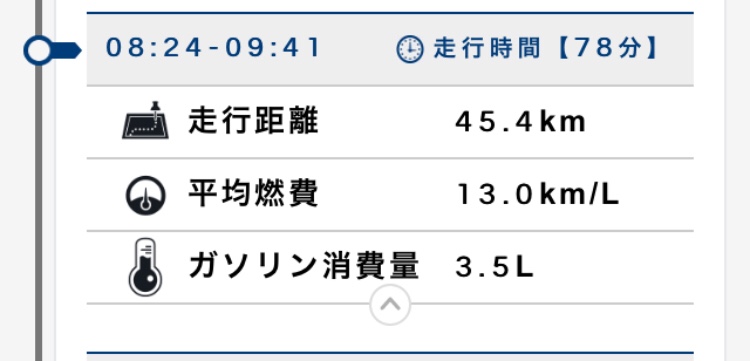The width and height of the screenshot is (750, 361).
Task: Collapse the trip details with the up chevron
Action: 390,305
